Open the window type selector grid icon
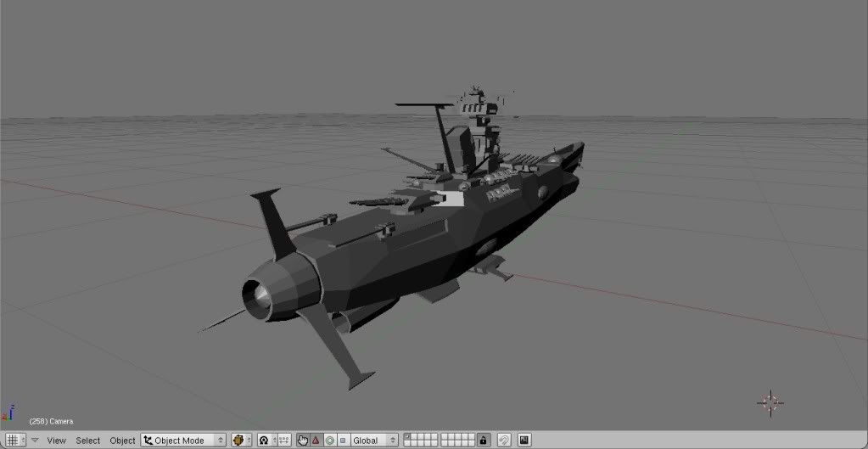The image size is (868, 449). tap(14, 441)
